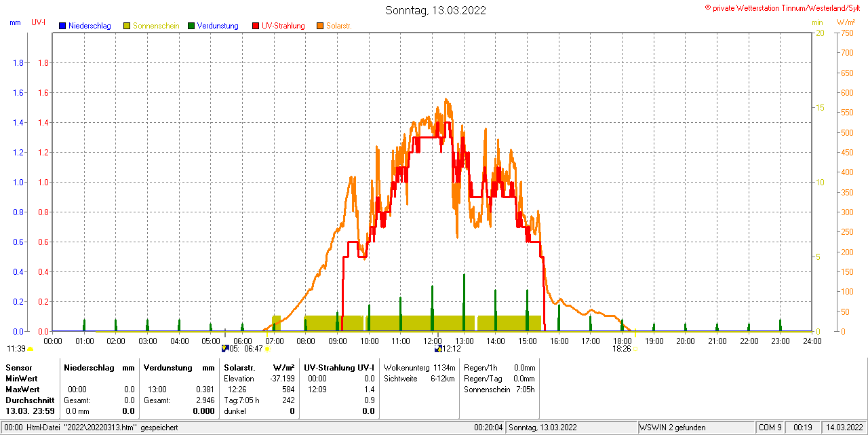Select the Sonnenschein legend label
Viewport: 868px width, 435px height.
[156, 26]
